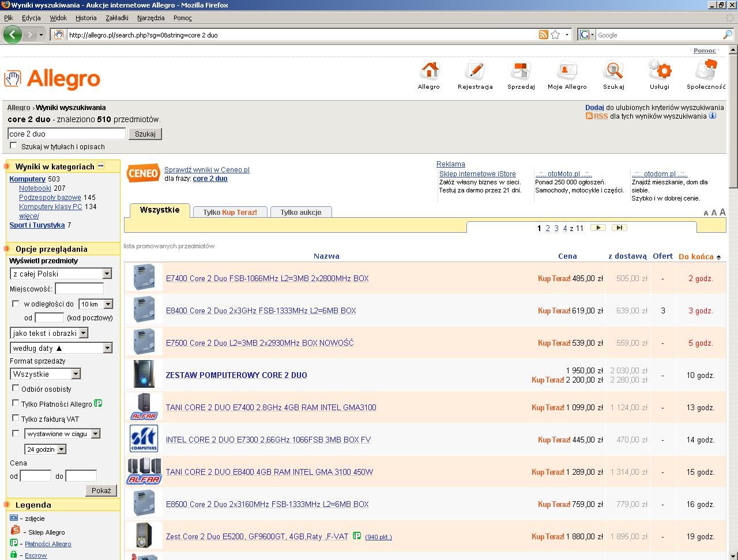Open the Historia menu

86,18
